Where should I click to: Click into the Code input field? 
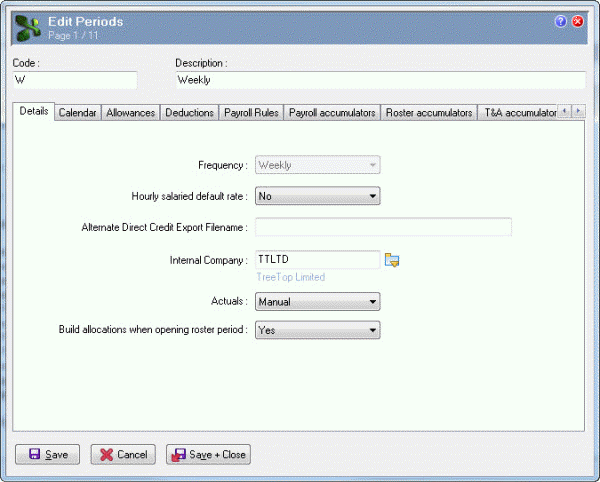[75, 80]
